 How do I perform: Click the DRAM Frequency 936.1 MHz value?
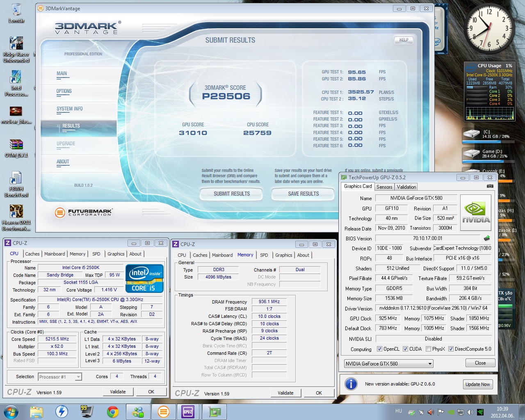pyautogui.click(x=269, y=301)
